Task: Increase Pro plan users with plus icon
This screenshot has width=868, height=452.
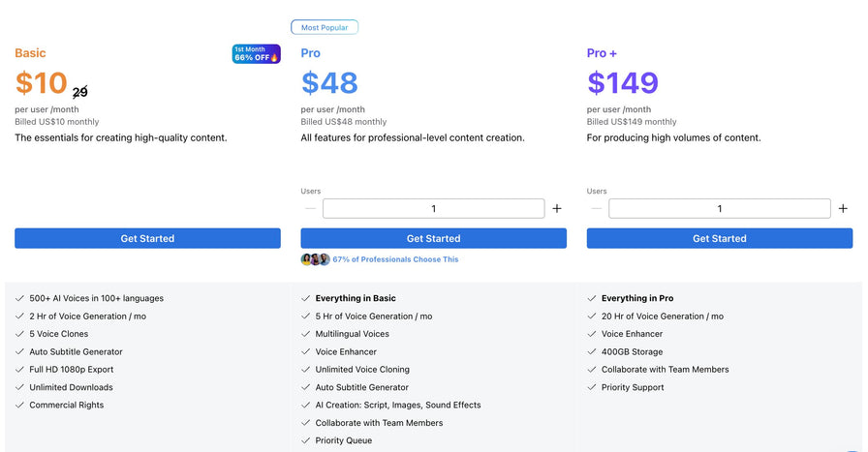Action: [557, 208]
